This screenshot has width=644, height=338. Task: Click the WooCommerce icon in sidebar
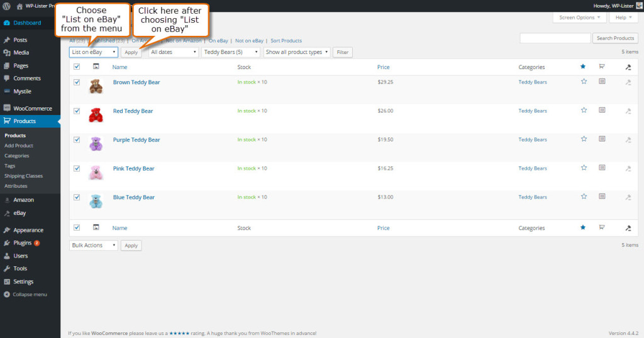7,108
